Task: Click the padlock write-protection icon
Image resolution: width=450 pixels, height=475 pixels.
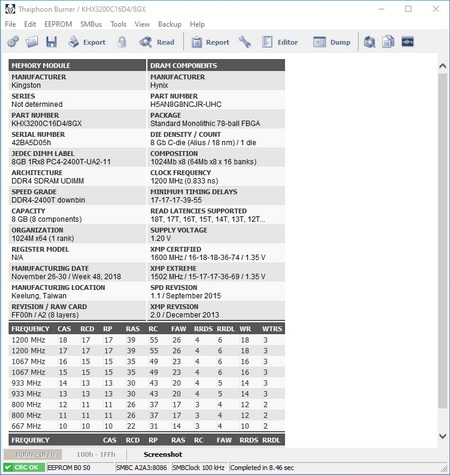Action: 122,42
